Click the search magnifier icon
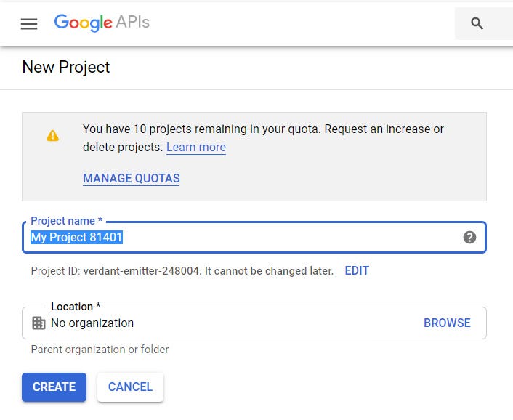 point(477,23)
